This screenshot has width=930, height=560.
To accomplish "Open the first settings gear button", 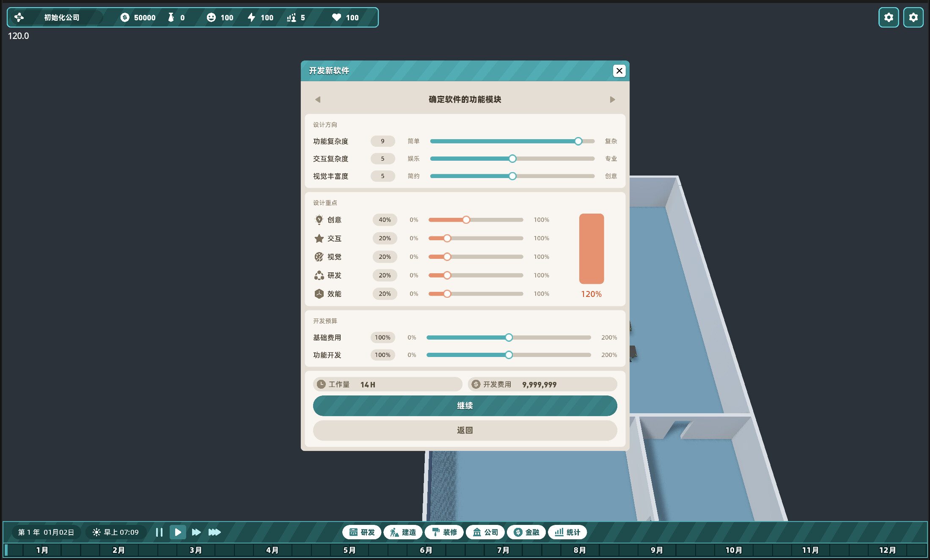I will tap(889, 17).
